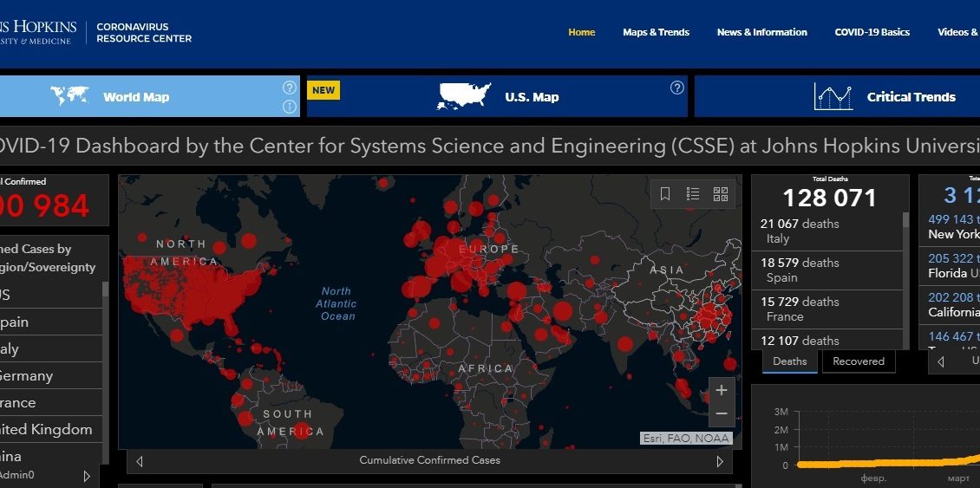Viewport: 980px width, 488px height.
Task: Click the United States silhouette icon
Action: (x=464, y=96)
